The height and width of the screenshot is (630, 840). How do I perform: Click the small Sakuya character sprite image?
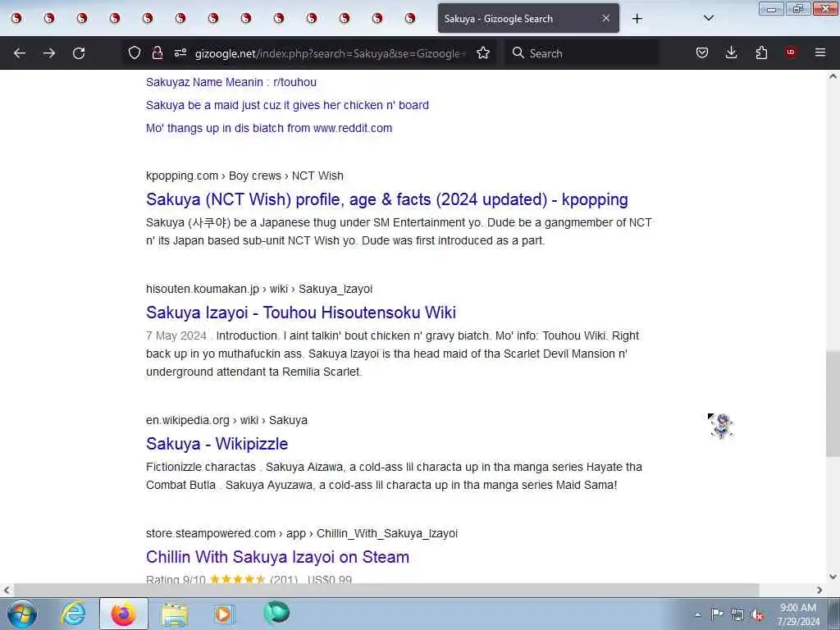coord(722,427)
